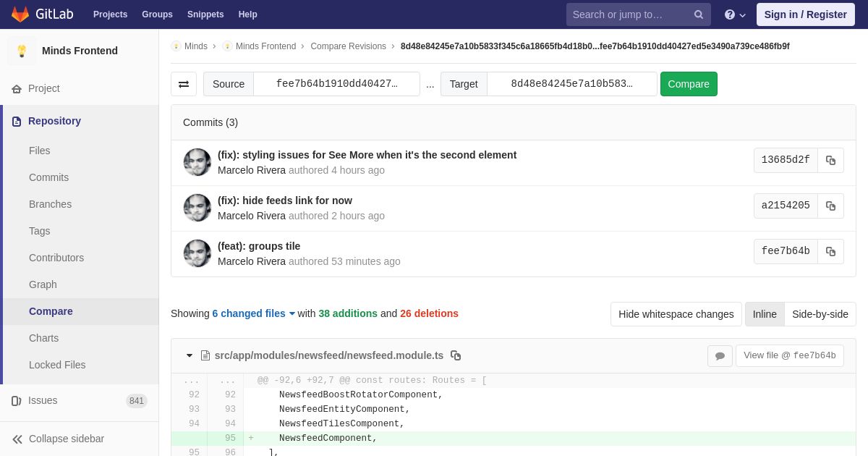Open the (feat): groups tile commit
This screenshot has width=868, height=456.
coord(259,246)
